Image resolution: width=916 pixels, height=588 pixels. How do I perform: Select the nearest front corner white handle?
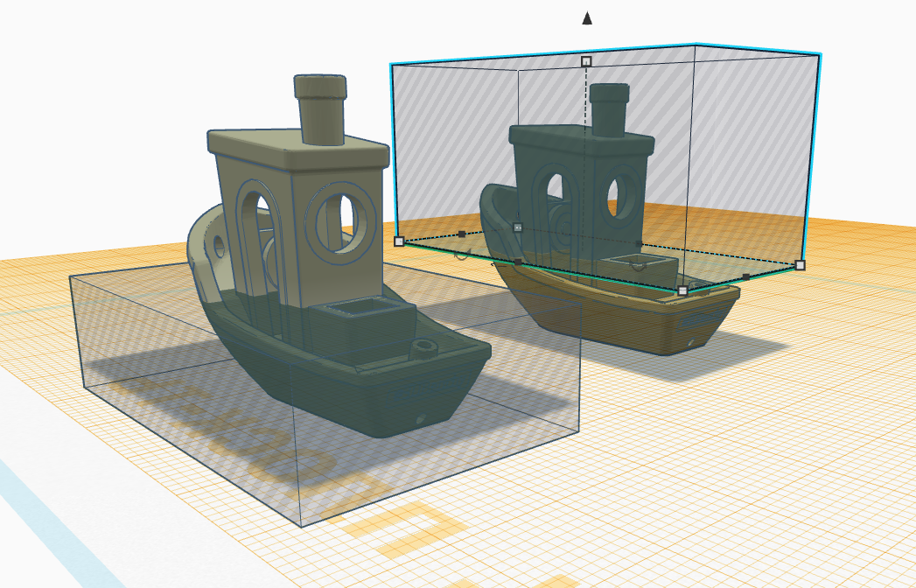(x=682, y=290)
